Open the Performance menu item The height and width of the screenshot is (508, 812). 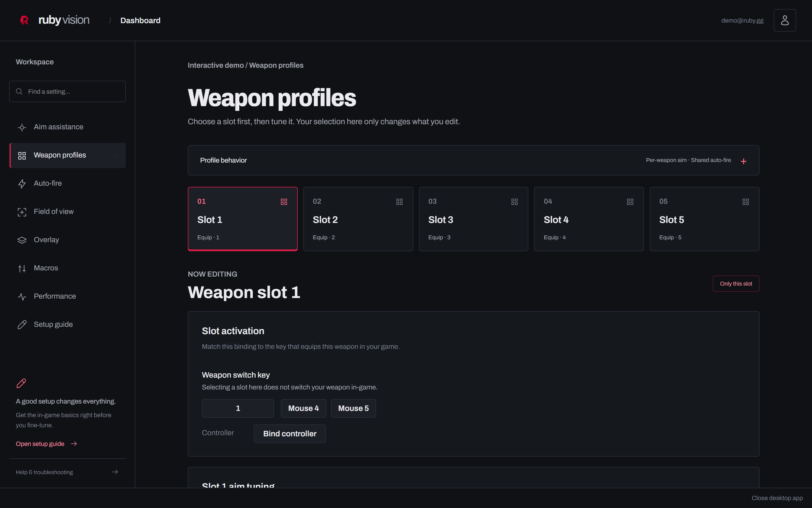(x=67, y=296)
